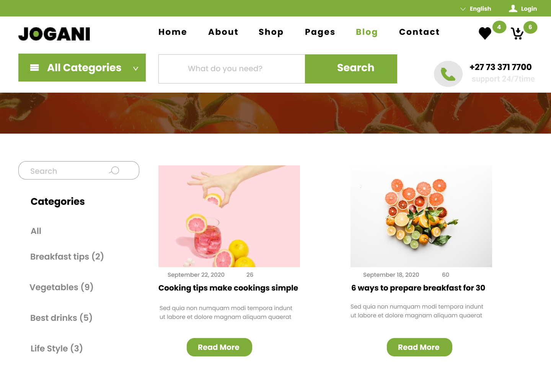Expand the English language dropdown
The image size is (551, 392).
point(476,9)
